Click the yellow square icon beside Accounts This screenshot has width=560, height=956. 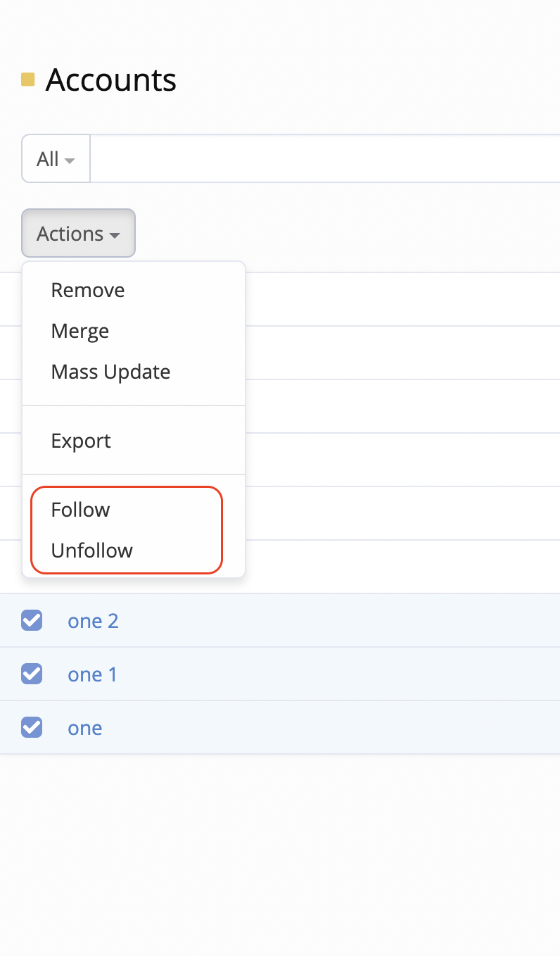point(28,80)
